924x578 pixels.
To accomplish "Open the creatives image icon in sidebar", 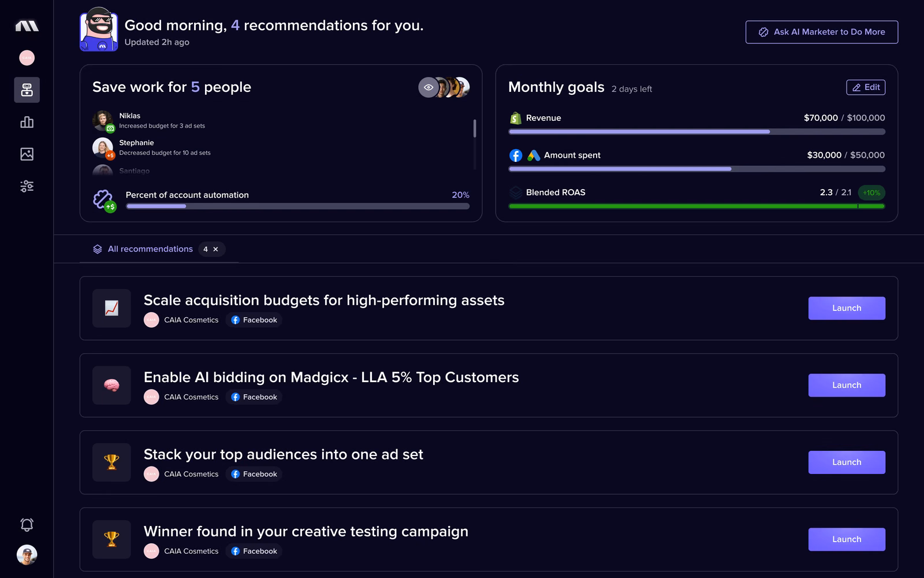I will 27,154.
